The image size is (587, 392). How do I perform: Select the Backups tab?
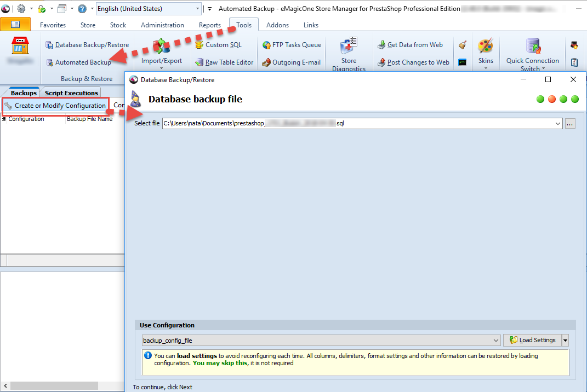pyautogui.click(x=24, y=93)
